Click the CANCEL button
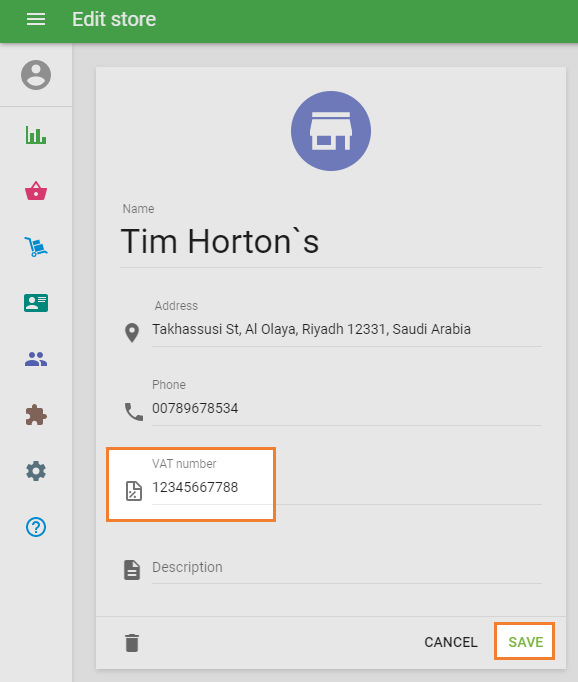The width and height of the screenshot is (578, 682). [x=451, y=642]
